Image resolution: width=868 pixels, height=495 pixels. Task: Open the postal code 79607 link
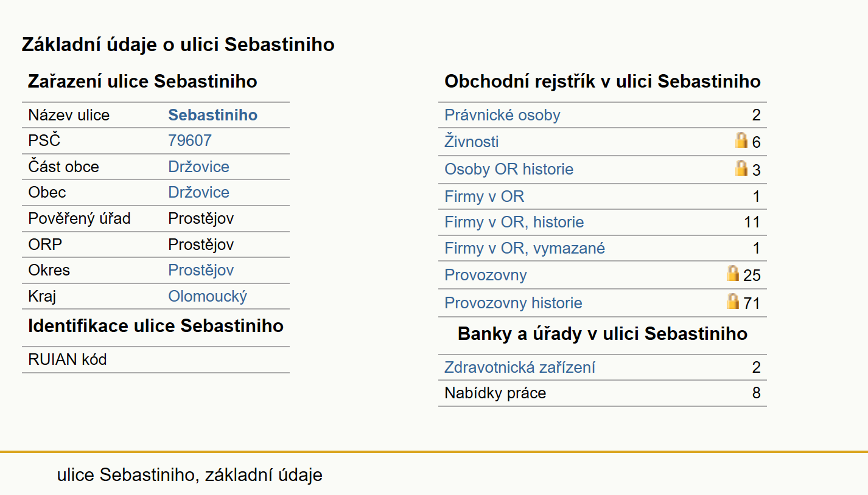[190, 140]
